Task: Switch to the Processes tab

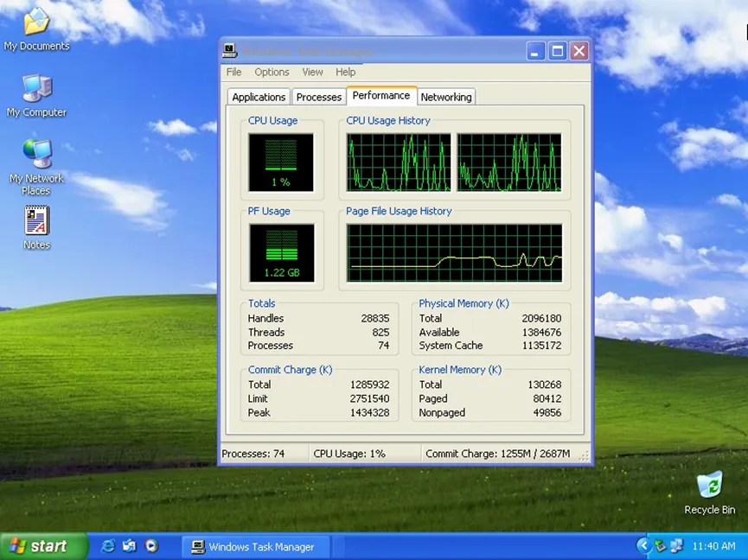Action: (x=319, y=97)
